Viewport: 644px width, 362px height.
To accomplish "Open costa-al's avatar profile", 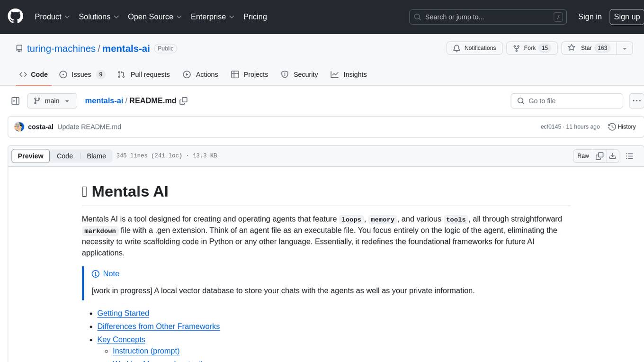I will (19, 127).
